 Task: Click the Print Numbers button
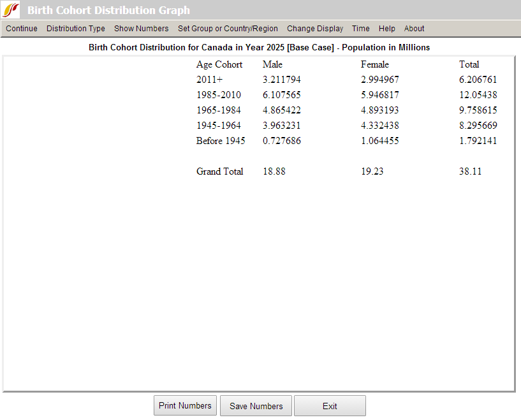185,405
